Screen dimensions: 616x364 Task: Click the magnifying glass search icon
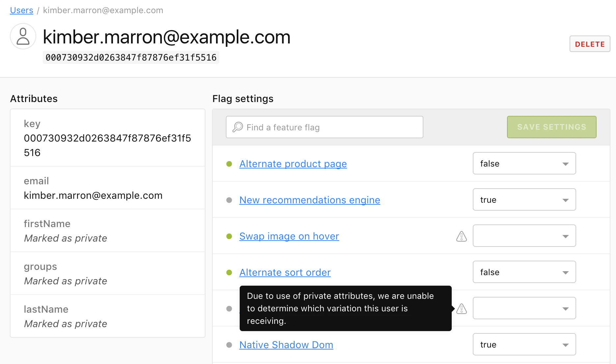coord(237,127)
